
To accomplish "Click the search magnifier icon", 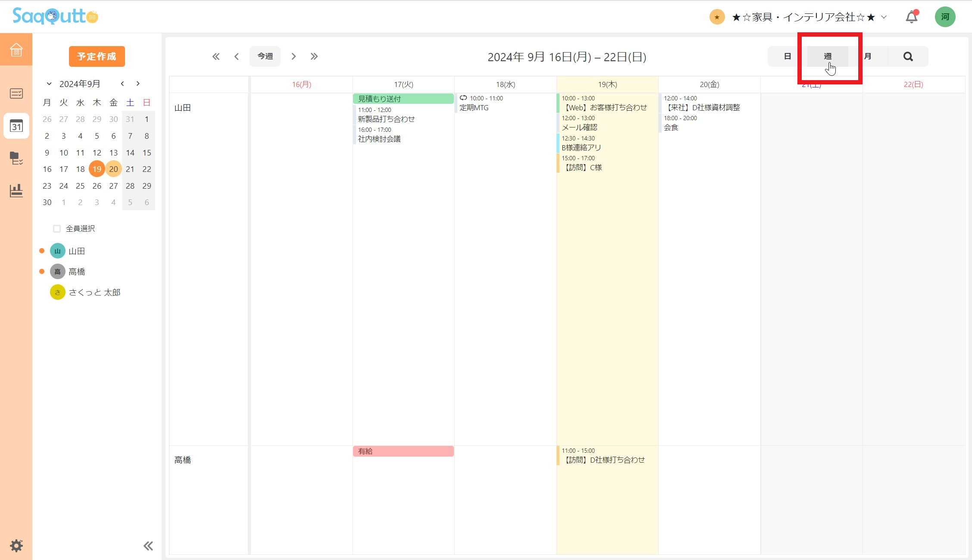I will click(x=908, y=56).
